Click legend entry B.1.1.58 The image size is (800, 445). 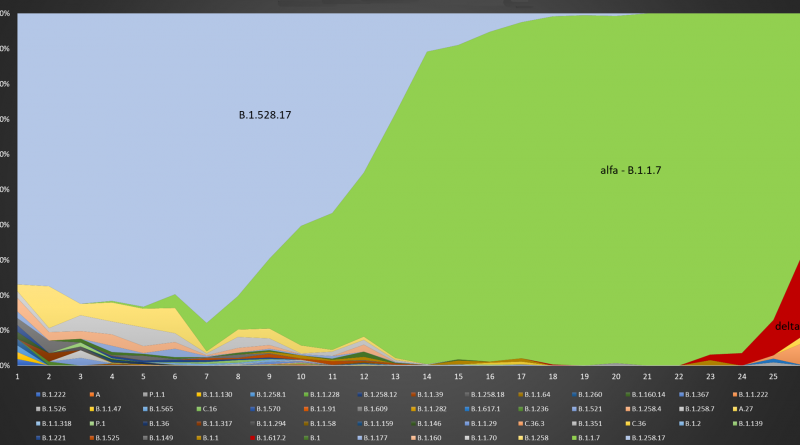pos(320,424)
